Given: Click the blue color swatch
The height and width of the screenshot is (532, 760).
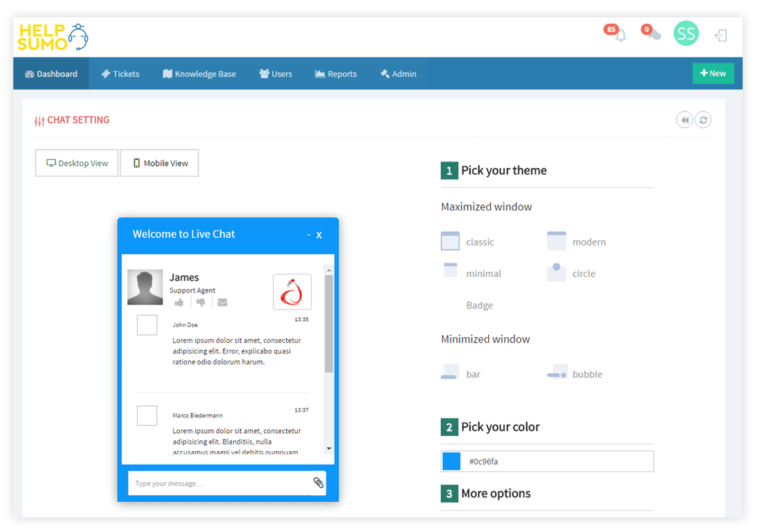Looking at the screenshot, I should (x=452, y=461).
